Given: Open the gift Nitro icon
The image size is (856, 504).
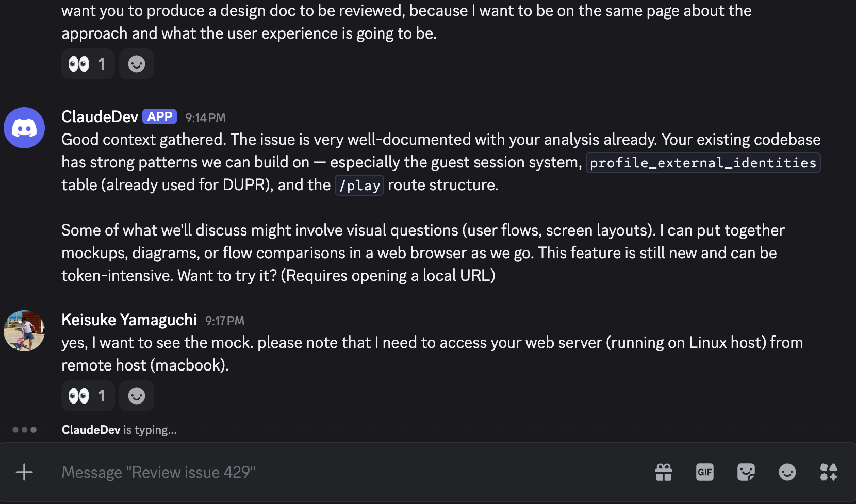Looking at the screenshot, I should (663, 472).
